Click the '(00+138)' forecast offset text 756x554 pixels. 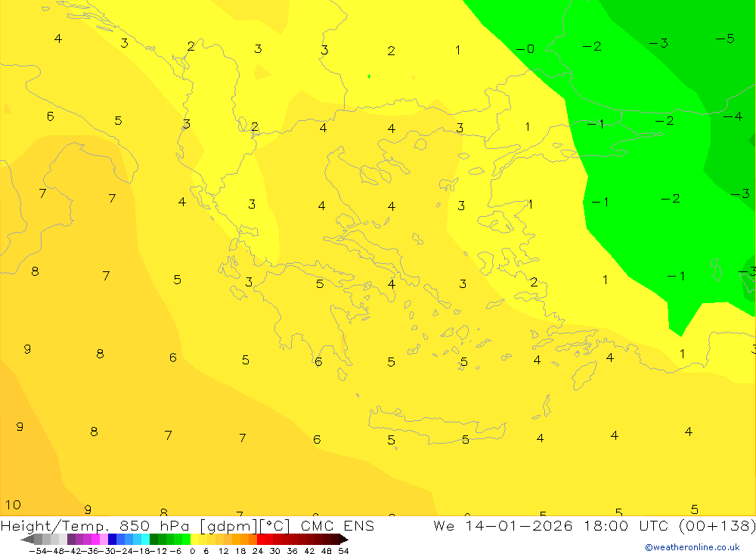point(717,525)
